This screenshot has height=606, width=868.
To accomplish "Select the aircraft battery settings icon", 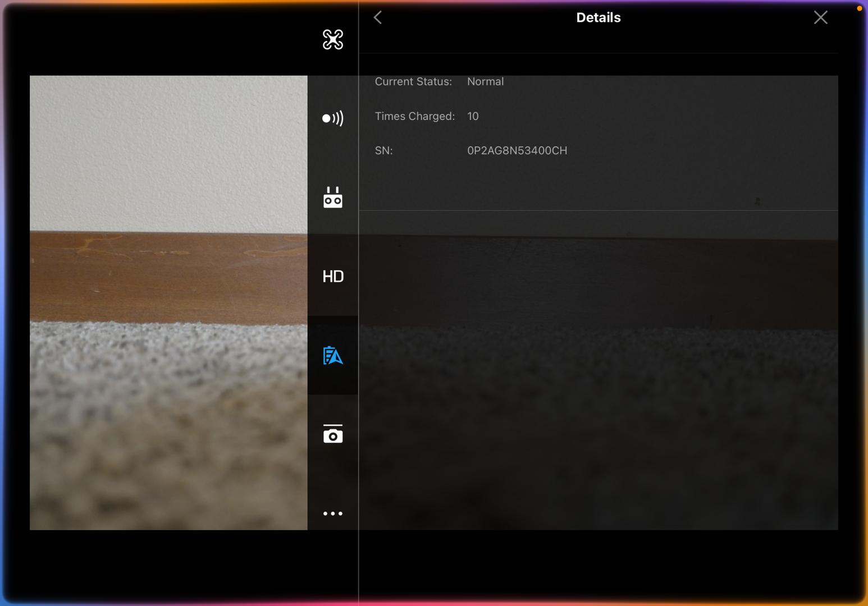I will [333, 355].
